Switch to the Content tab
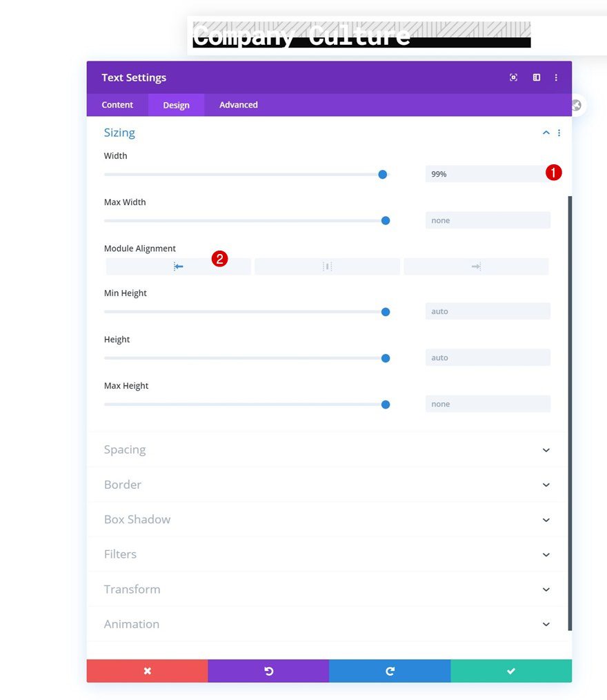607x700 pixels. pos(117,104)
